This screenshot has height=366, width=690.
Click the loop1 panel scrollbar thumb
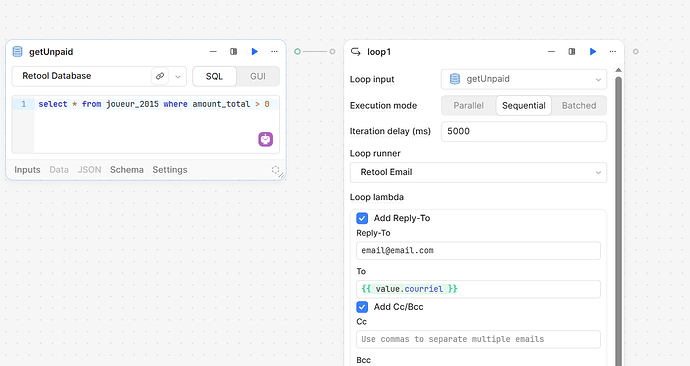[x=618, y=220]
